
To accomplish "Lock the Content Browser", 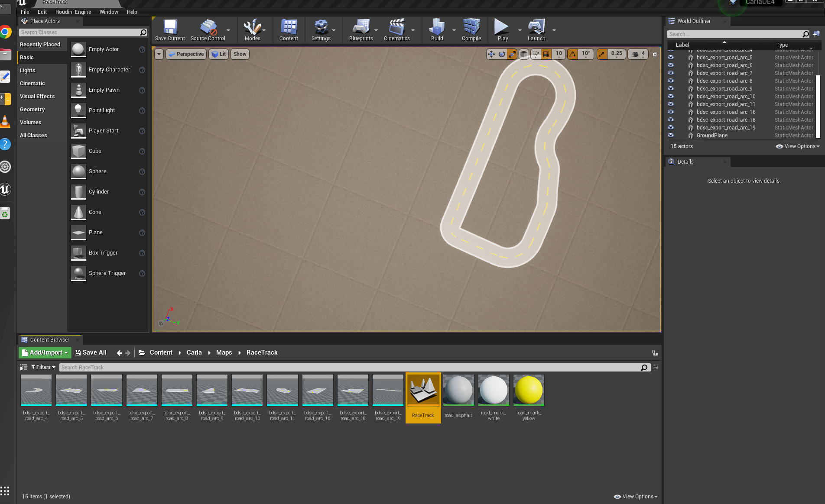I will [654, 352].
